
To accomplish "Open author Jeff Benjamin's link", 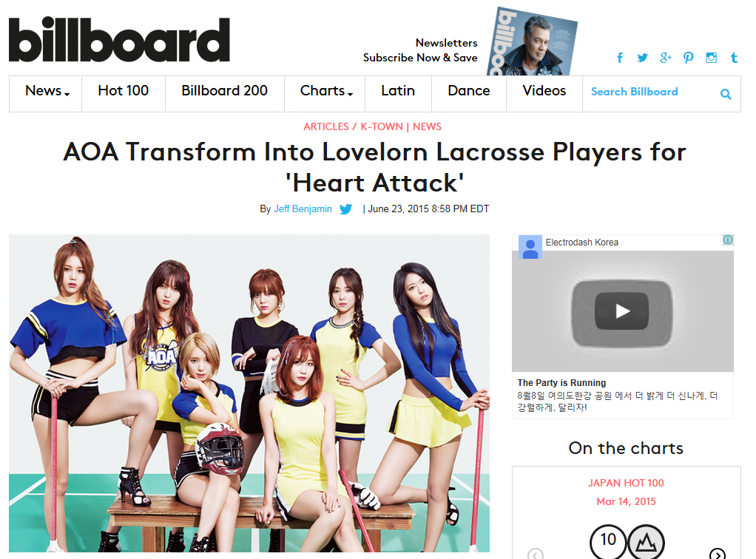I will [303, 209].
